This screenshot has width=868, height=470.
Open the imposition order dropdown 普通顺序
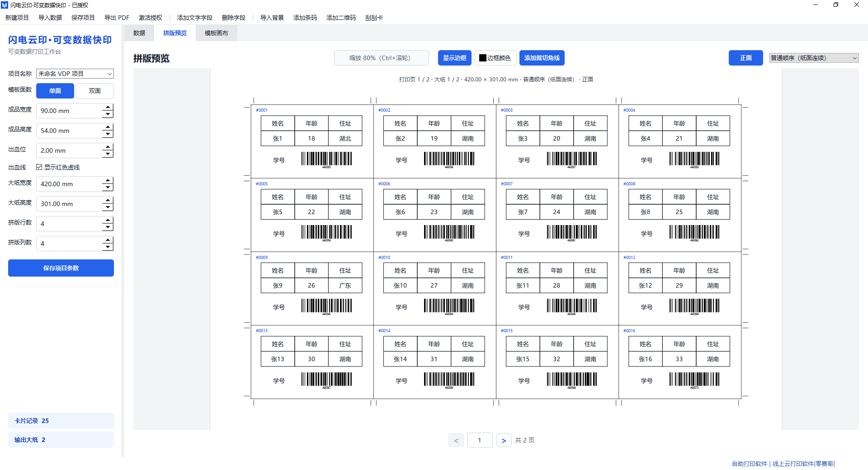click(x=814, y=58)
